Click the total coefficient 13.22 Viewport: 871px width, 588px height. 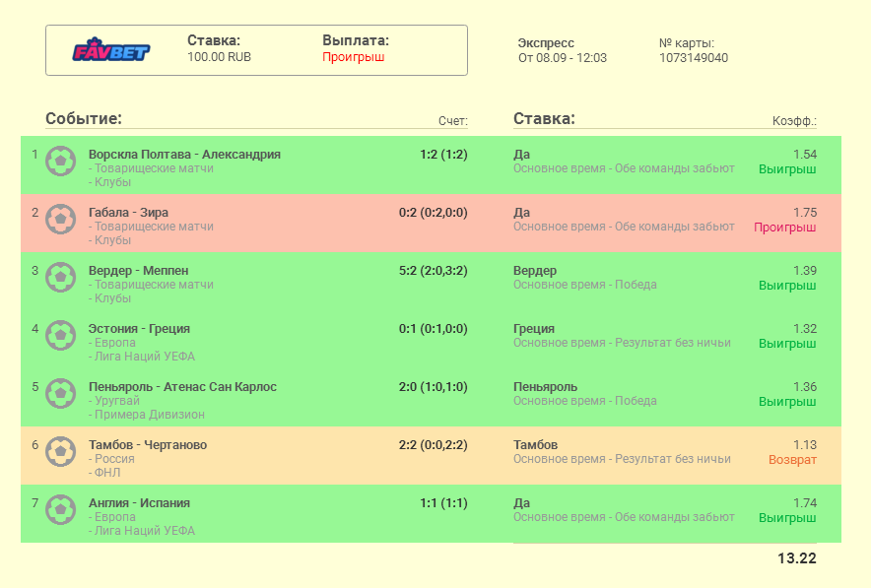pos(796,558)
